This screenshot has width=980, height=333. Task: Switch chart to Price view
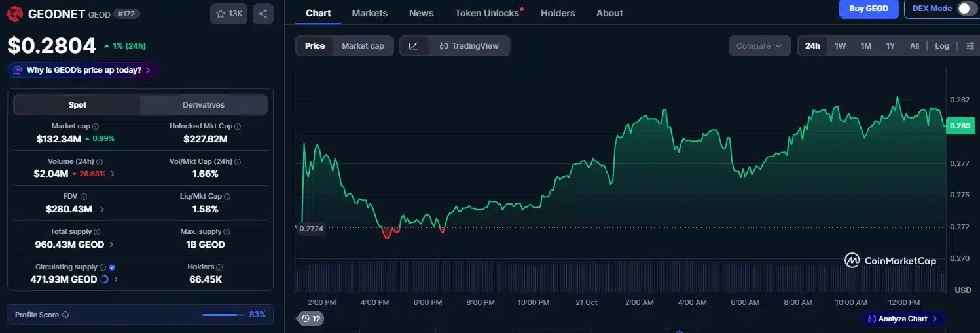(315, 46)
